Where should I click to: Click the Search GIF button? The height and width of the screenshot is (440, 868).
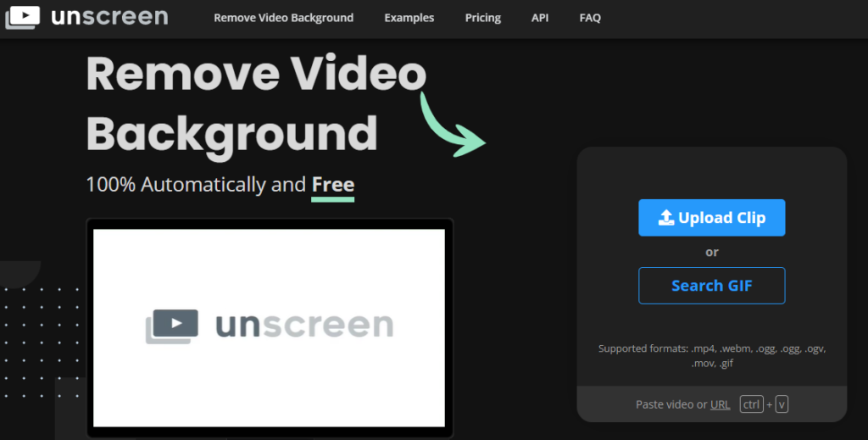point(712,286)
